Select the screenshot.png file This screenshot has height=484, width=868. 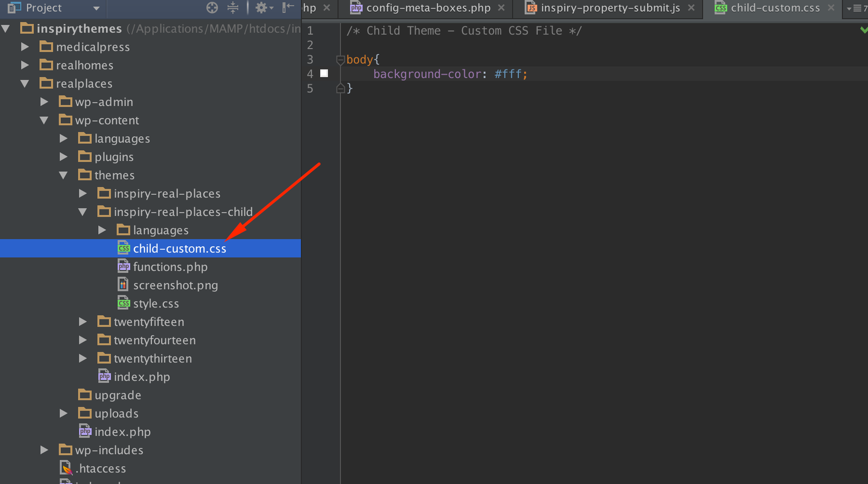click(175, 285)
